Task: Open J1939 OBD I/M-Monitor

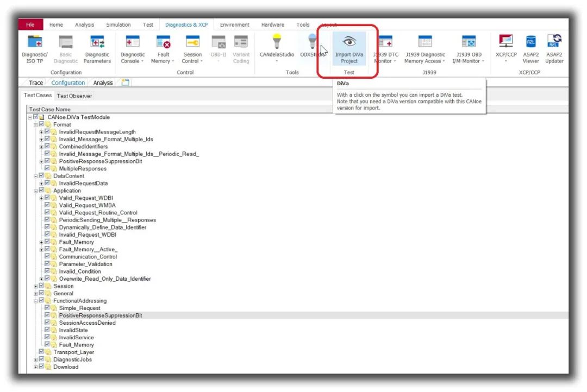Action: [469, 49]
